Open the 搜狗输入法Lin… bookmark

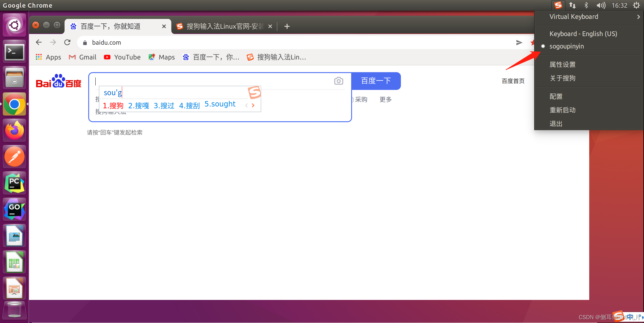point(276,57)
